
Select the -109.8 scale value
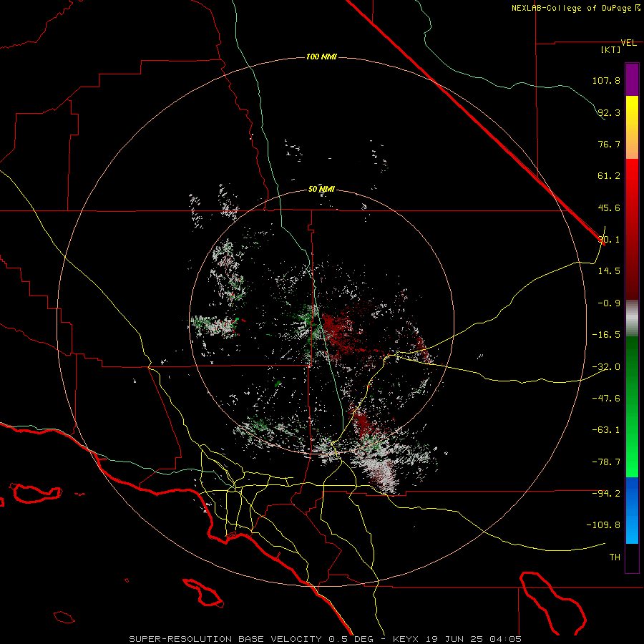pos(603,525)
